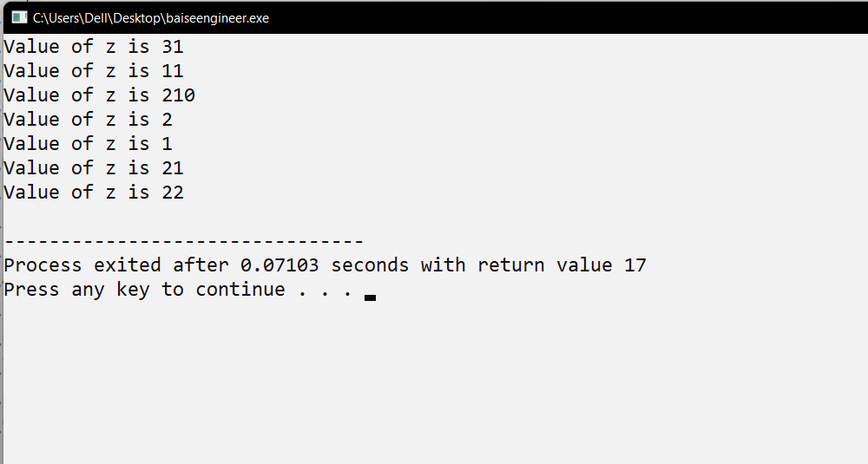Click the output line 'Value of z is 2'
This screenshot has width=868, height=464.
click(x=88, y=120)
